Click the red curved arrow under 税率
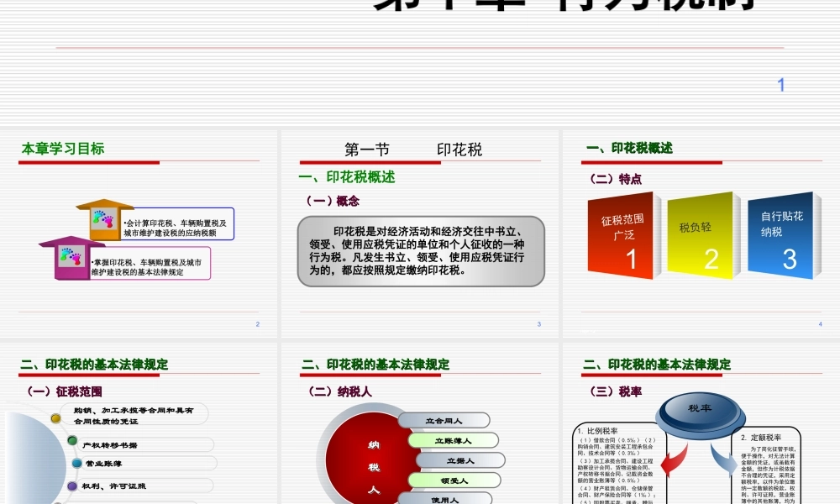Image resolution: width=840 pixels, height=504 pixels. pyautogui.click(x=672, y=462)
